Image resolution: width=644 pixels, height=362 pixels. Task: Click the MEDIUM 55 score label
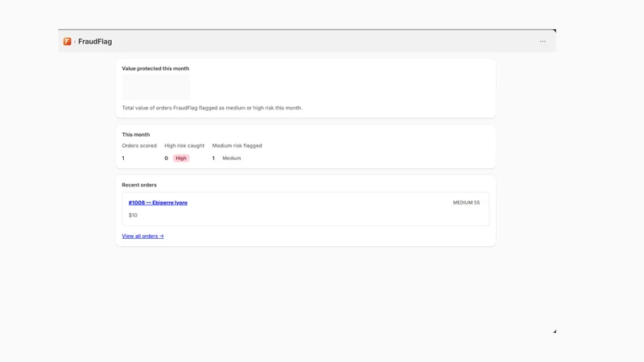tap(466, 203)
